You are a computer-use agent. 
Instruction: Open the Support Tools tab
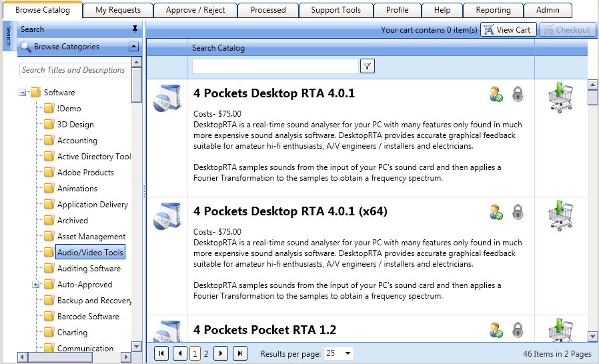click(336, 10)
